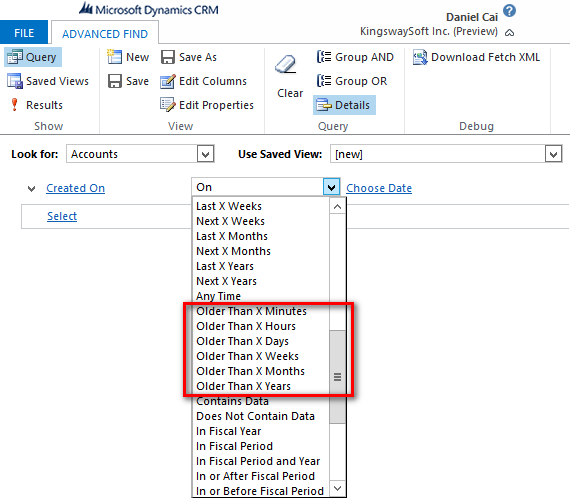
Task: Select Older Than X Minutes
Action: click(261, 311)
